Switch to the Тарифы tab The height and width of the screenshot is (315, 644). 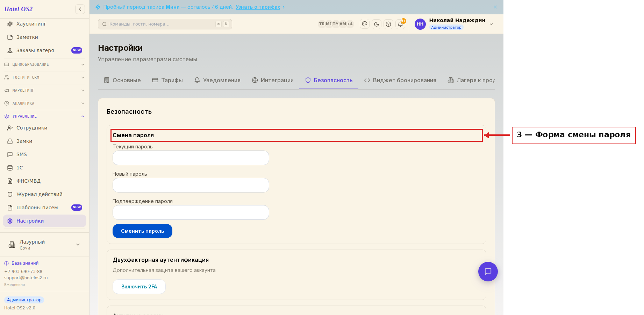tap(167, 80)
